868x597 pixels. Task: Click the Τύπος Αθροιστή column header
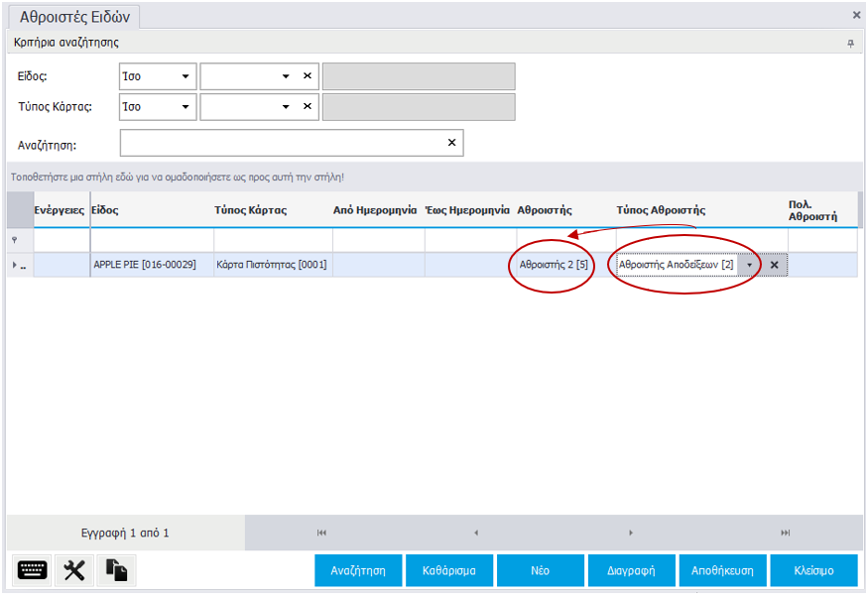click(660, 210)
